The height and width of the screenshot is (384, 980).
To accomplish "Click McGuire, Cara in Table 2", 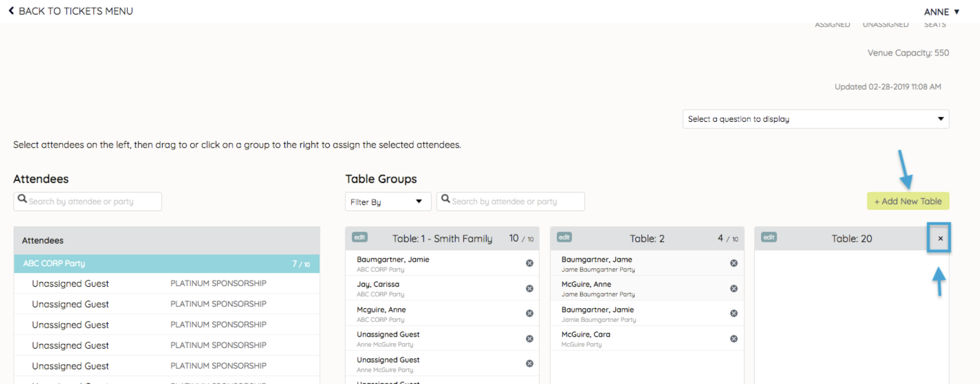I will tap(585, 334).
